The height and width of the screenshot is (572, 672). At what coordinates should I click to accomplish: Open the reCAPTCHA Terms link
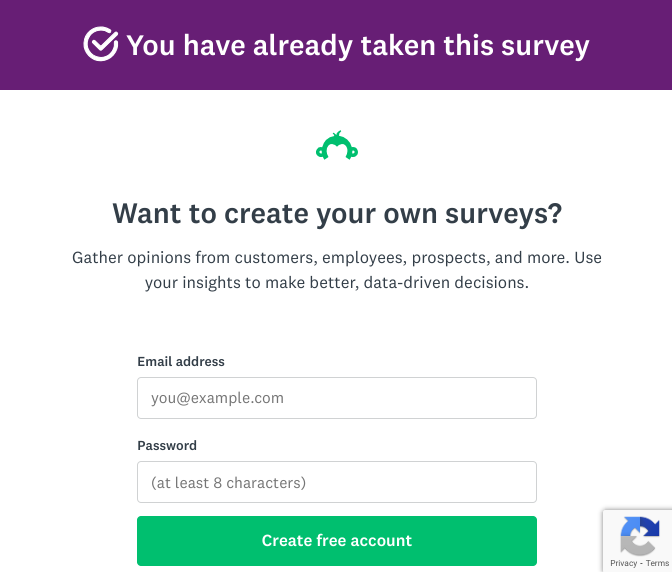(x=657, y=563)
